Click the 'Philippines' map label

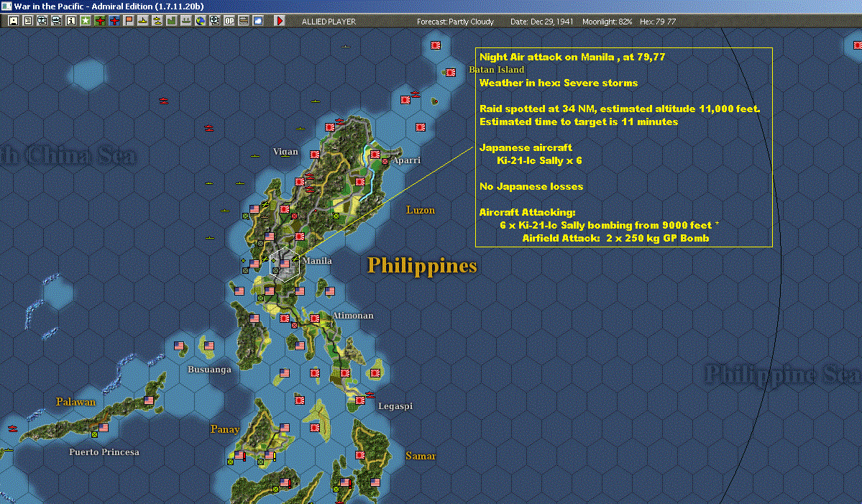422,265
